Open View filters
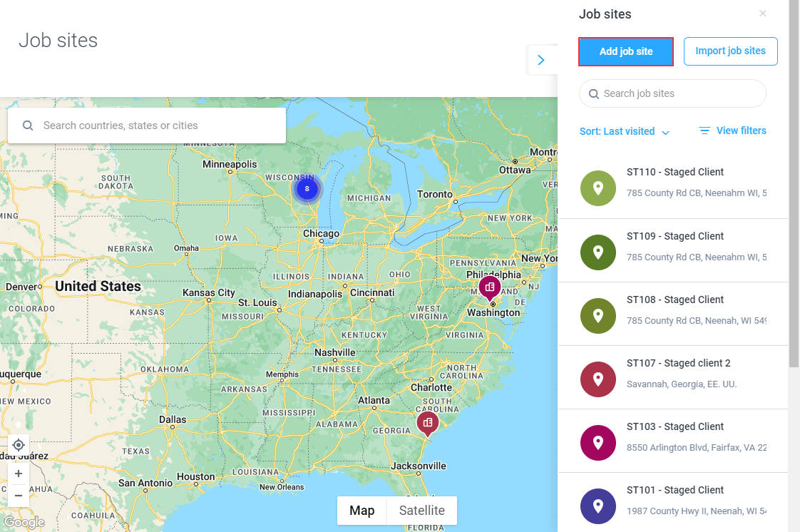This screenshot has width=800, height=532. pos(732,131)
